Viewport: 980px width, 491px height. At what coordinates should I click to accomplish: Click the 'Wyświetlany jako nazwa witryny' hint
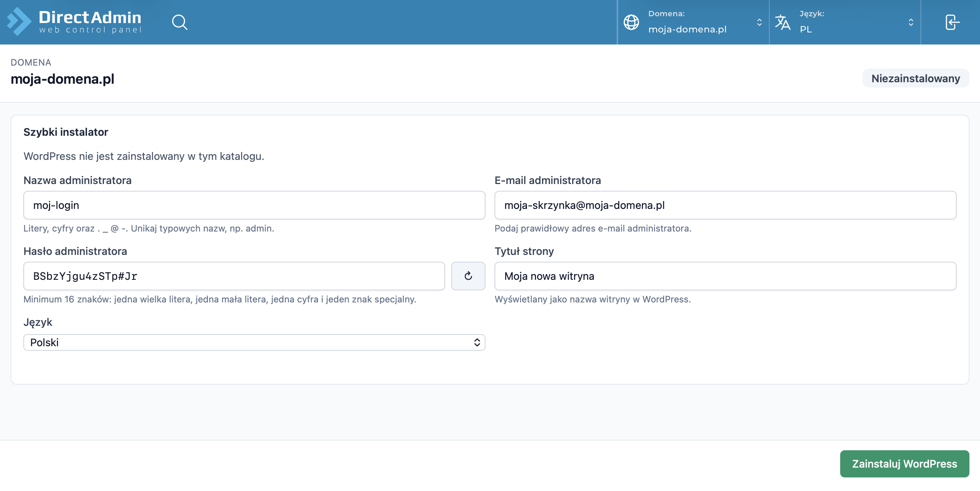point(593,299)
